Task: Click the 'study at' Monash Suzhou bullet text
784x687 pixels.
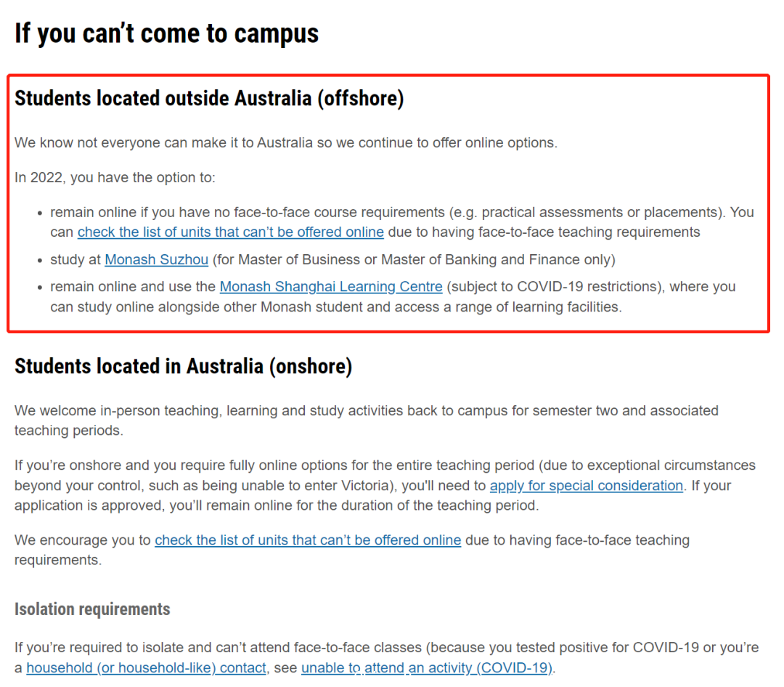Action: pyautogui.click(x=332, y=260)
